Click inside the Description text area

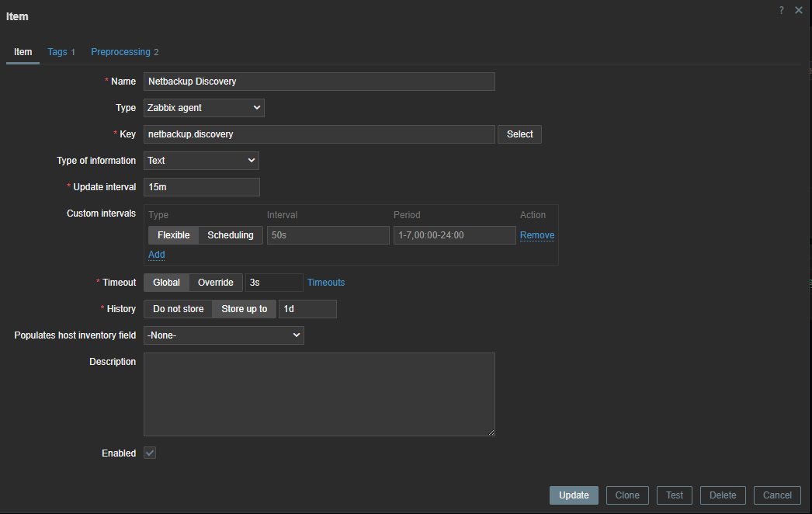[319, 394]
